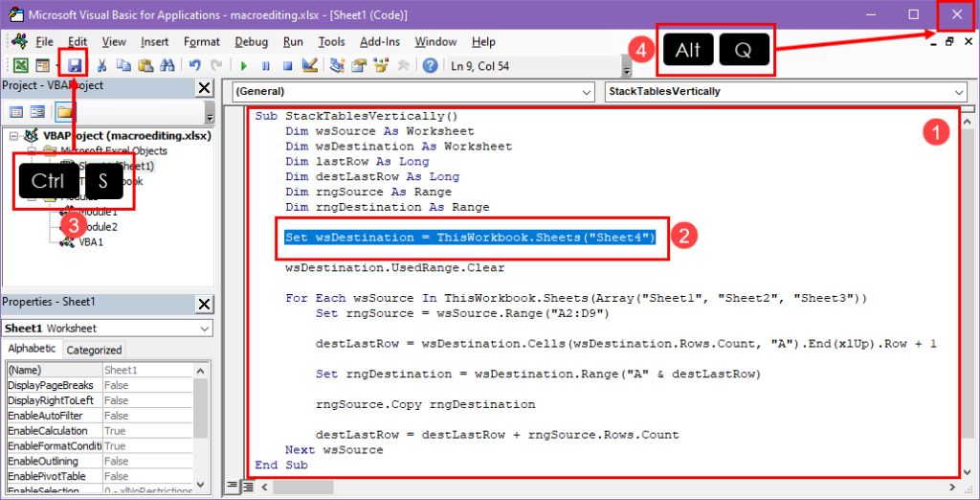Select the DisplayPageBreaks property row
The height and width of the screenshot is (500, 980).
(x=100, y=385)
